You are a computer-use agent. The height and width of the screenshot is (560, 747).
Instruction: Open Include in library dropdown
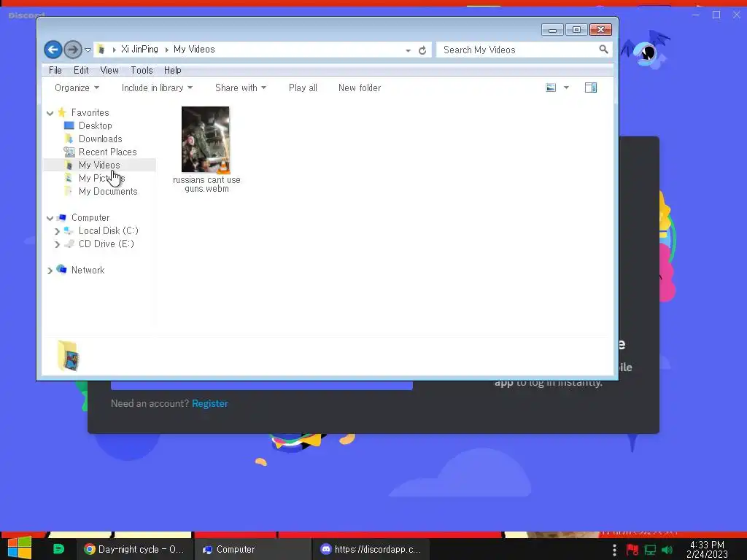157,87
